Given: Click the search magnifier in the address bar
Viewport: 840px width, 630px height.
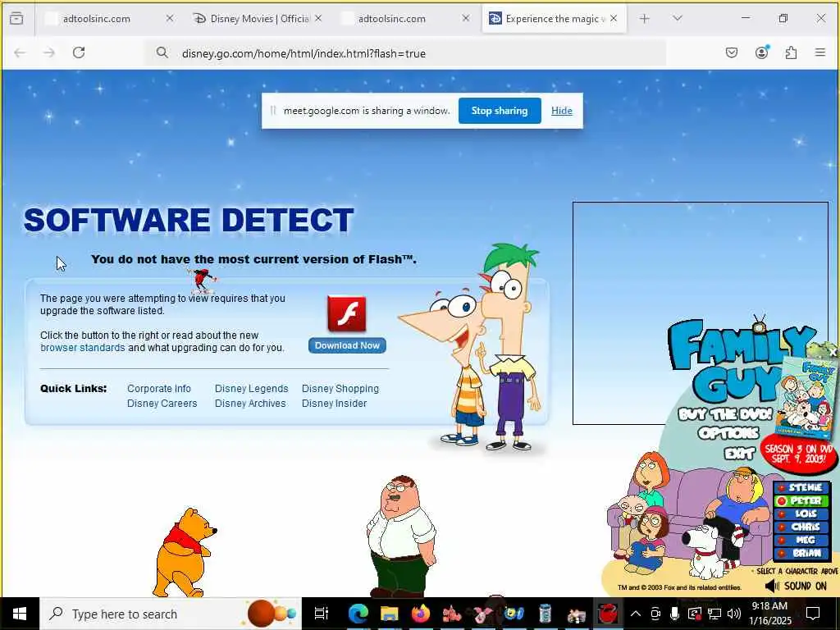Looking at the screenshot, I should coord(162,52).
